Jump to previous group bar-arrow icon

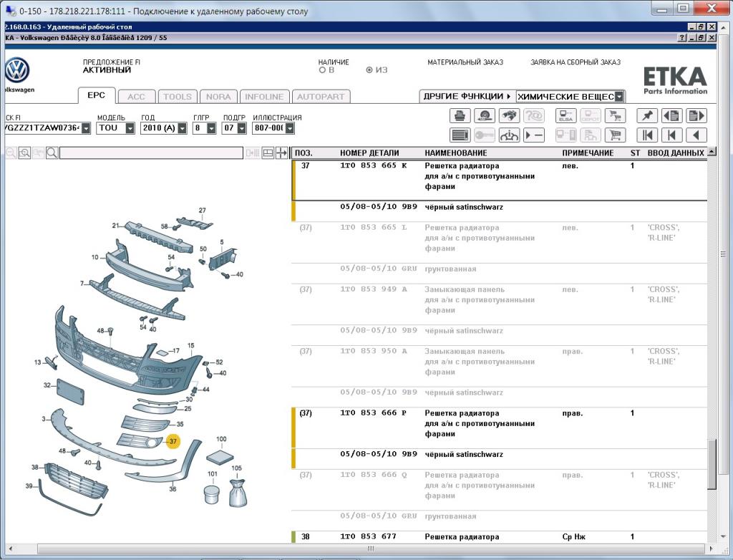click(x=671, y=135)
